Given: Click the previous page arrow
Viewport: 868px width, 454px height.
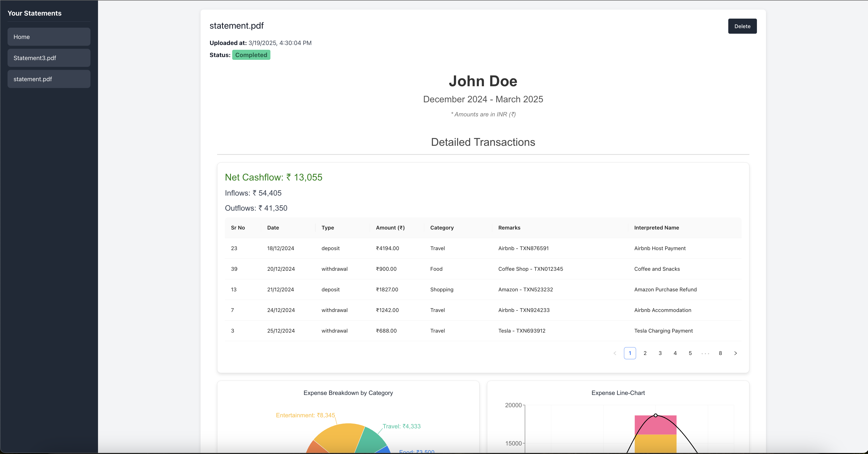Looking at the screenshot, I should click(x=615, y=353).
